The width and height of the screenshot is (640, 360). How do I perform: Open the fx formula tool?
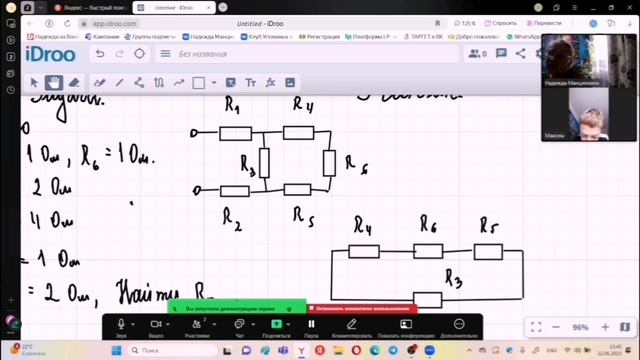(270, 83)
